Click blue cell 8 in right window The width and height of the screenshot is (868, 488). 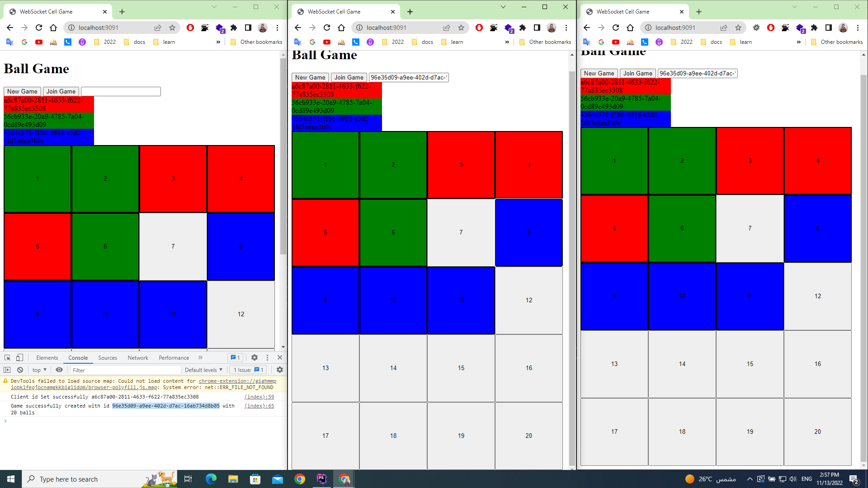817,228
